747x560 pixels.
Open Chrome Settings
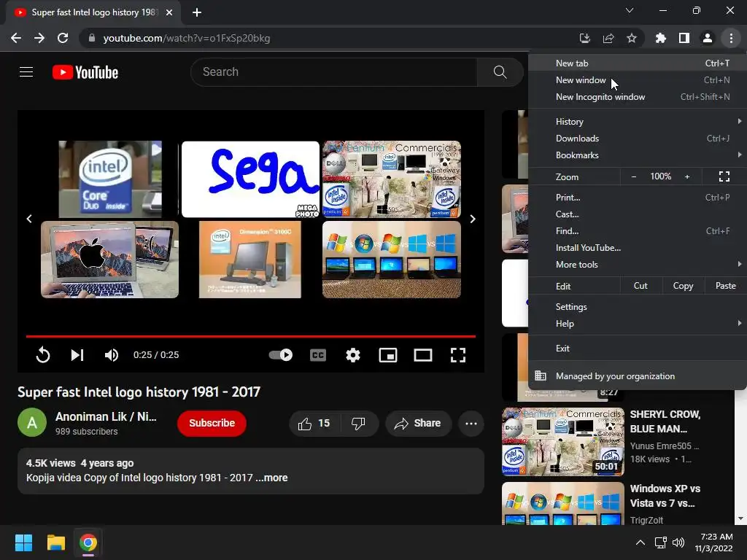637,307
